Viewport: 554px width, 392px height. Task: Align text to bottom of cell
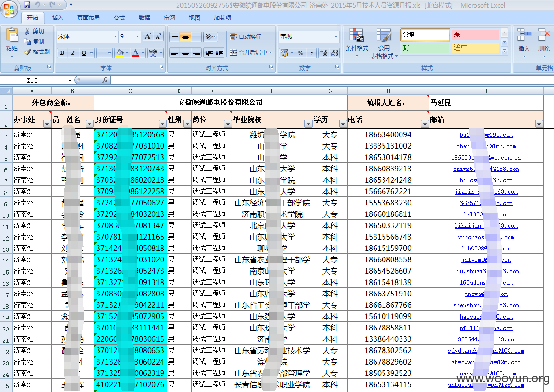(197, 36)
